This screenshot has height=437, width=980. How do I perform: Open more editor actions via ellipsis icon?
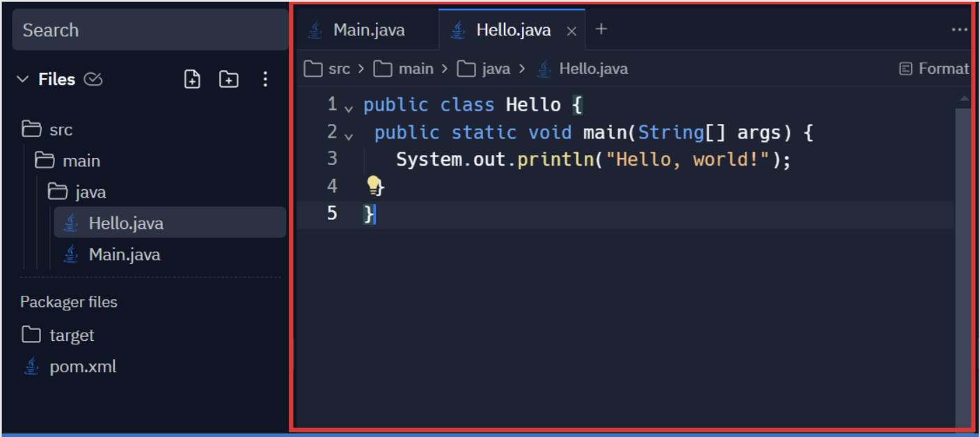coord(960,29)
